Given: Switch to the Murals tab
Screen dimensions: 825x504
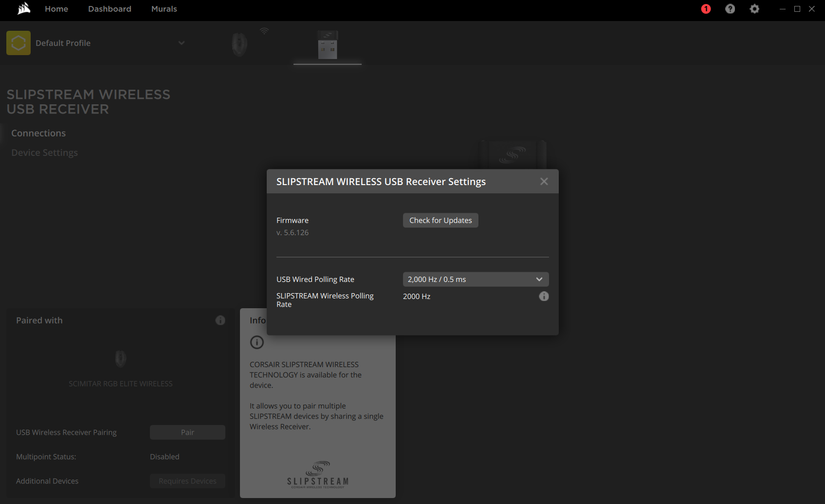Looking at the screenshot, I should [x=164, y=9].
